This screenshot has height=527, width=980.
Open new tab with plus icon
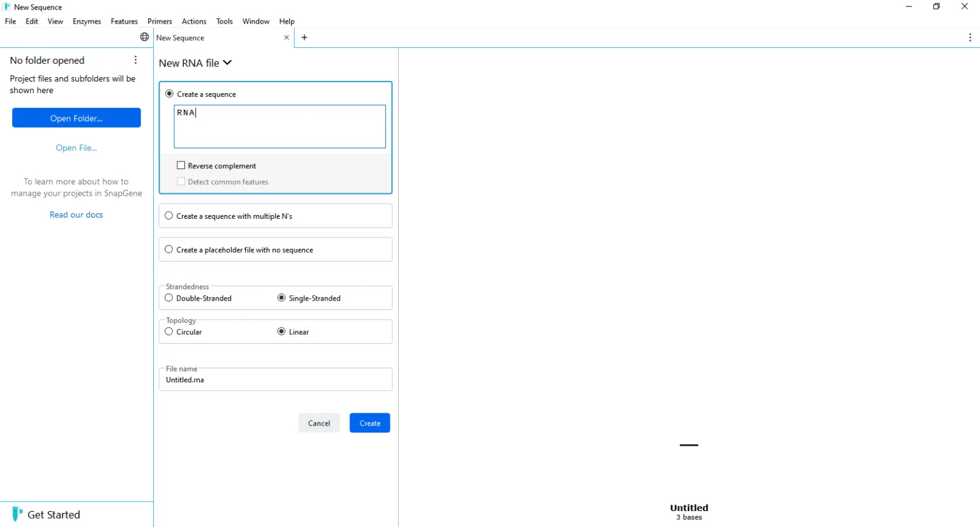304,38
